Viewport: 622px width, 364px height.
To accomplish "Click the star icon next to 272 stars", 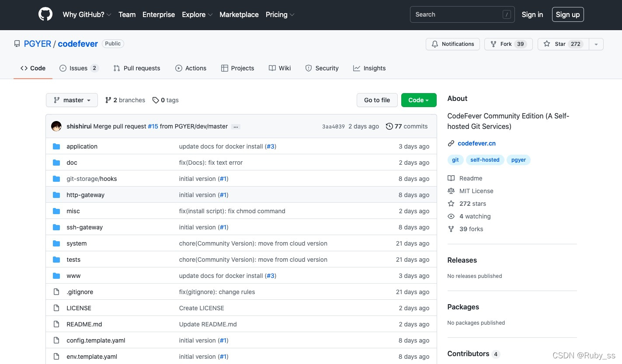I will click(x=451, y=204).
